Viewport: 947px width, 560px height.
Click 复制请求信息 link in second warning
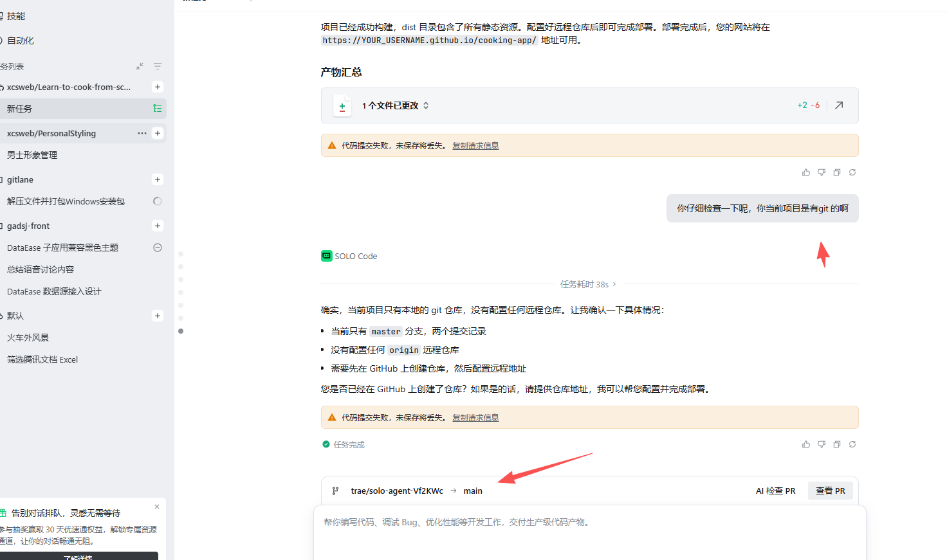coord(475,418)
